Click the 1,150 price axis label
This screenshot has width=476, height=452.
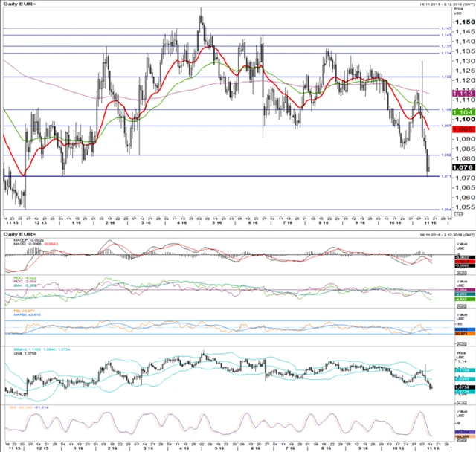point(463,22)
